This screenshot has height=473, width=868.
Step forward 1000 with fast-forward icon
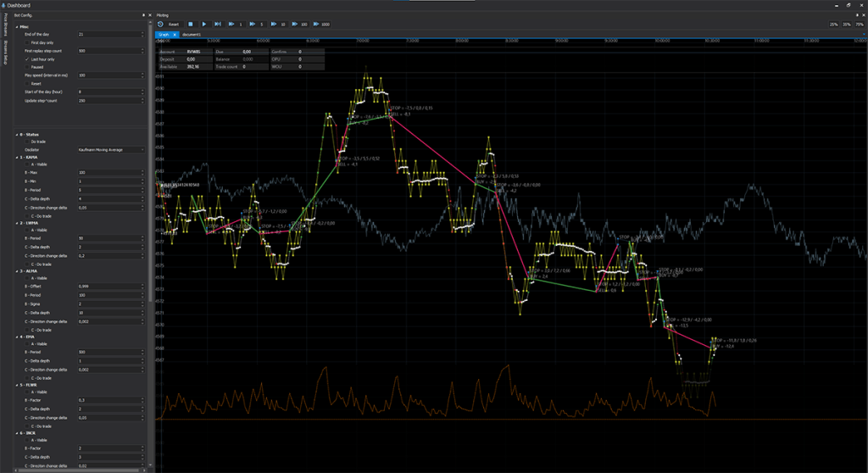pos(315,24)
